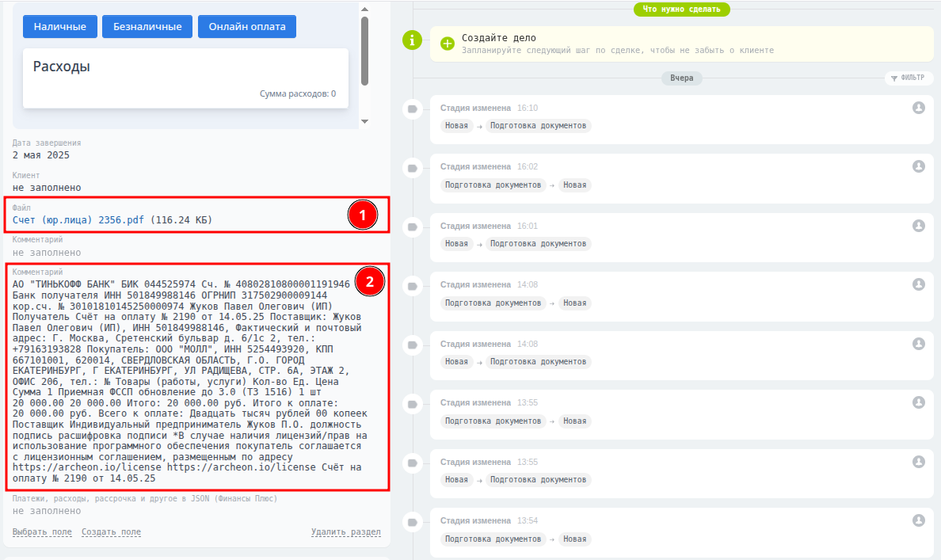
Task: Click the user avatar on the 13:54 entry
Action: tap(918, 520)
